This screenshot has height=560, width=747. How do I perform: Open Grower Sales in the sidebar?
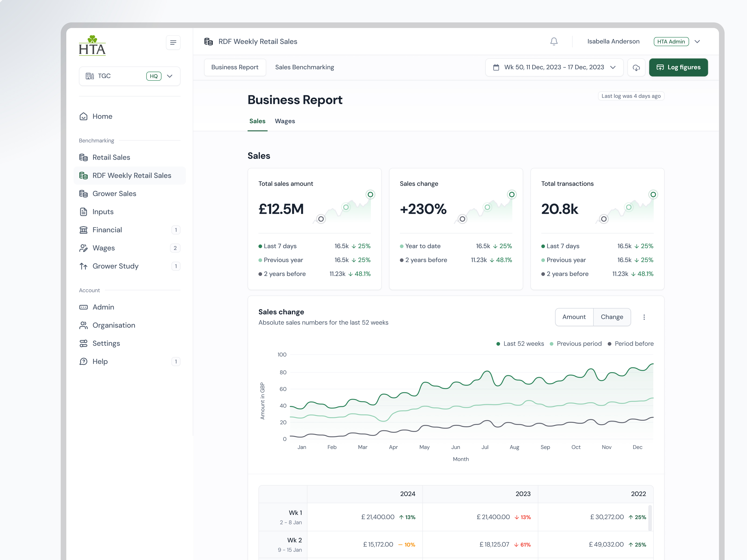click(x=114, y=194)
